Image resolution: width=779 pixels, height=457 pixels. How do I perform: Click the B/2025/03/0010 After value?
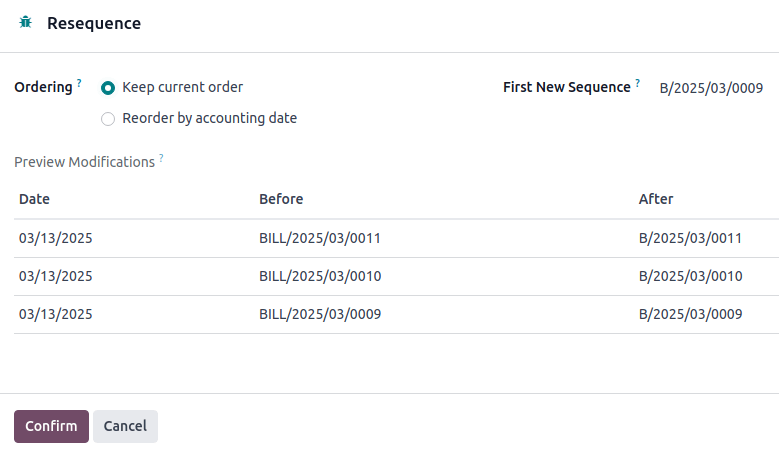pyautogui.click(x=690, y=276)
